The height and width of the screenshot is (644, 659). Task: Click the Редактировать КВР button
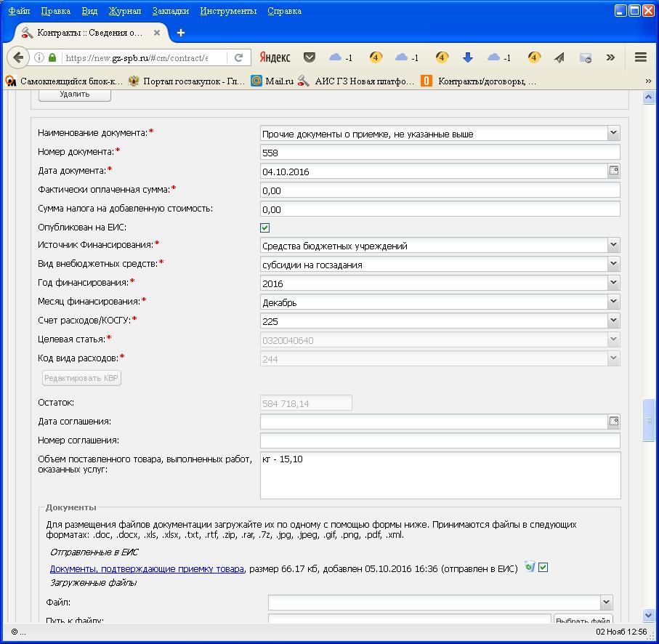coord(81,378)
